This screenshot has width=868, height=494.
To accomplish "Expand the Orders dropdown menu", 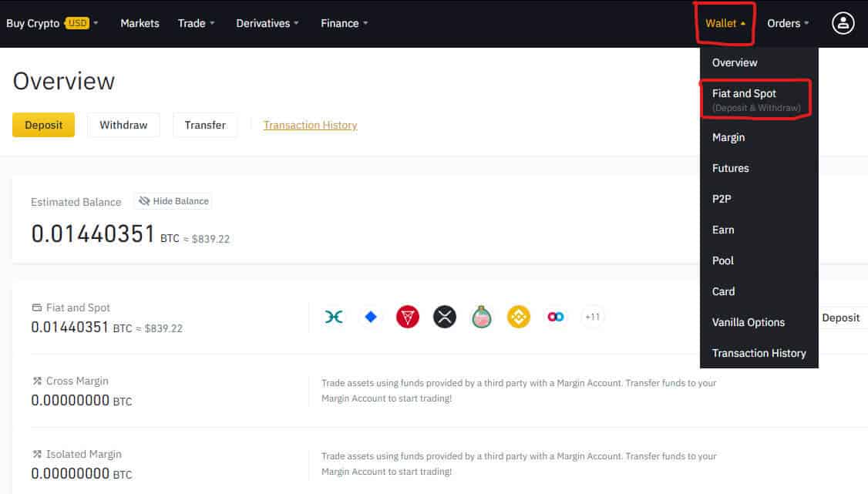I will coord(788,23).
